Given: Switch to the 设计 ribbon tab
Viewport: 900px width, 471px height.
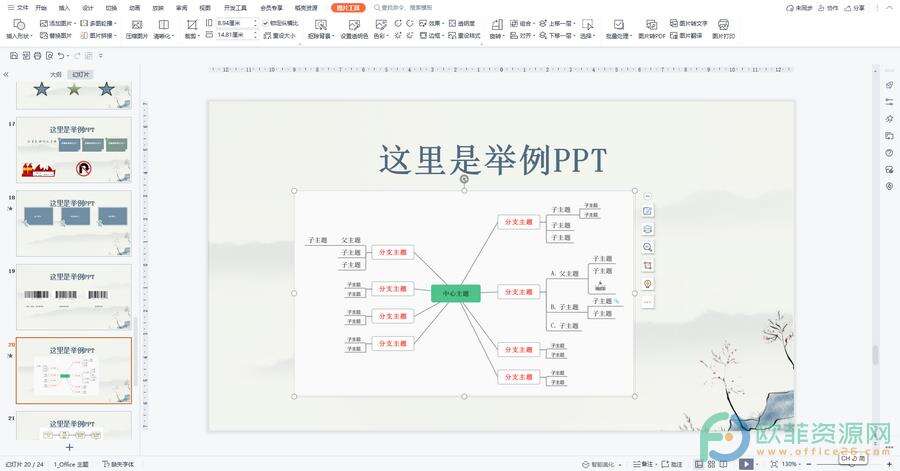Looking at the screenshot, I should [x=88, y=8].
